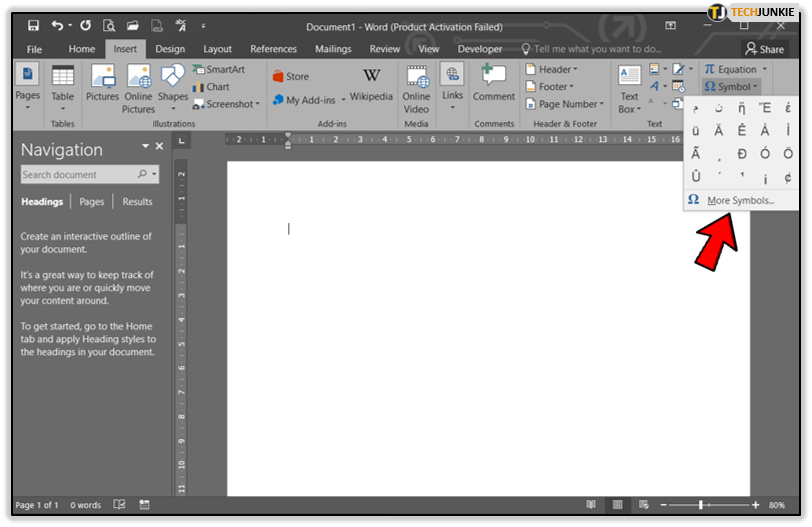Open the proofing check icon in status bar
The width and height of the screenshot is (812, 527).
120,505
